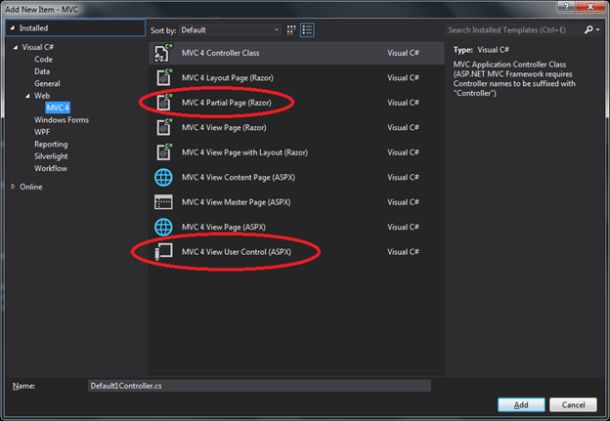The width and height of the screenshot is (610, 421).
Task: Choose MVC 4 Layout Page (Razor) template
Action: point(296,78)
